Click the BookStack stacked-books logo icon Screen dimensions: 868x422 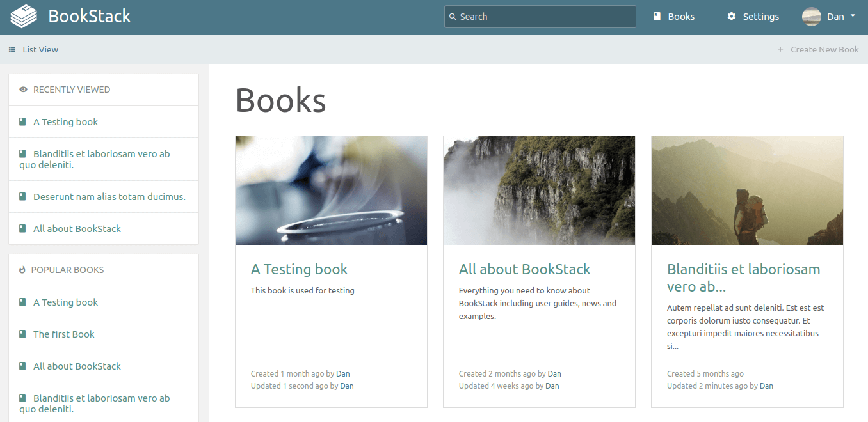[24, 17]
